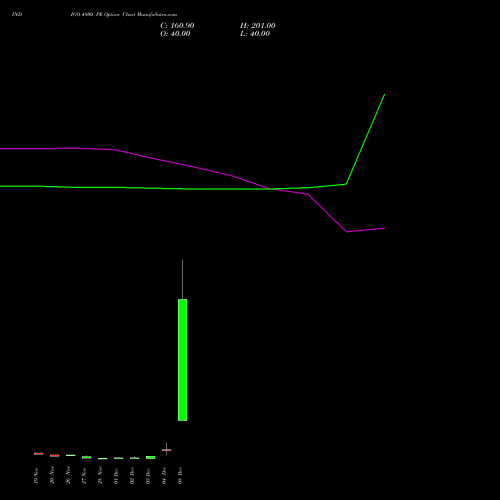The width and height of the screenshot is (500, 500).
Task: Click the green candle above 03 Dec
Action: pos(151,457)
